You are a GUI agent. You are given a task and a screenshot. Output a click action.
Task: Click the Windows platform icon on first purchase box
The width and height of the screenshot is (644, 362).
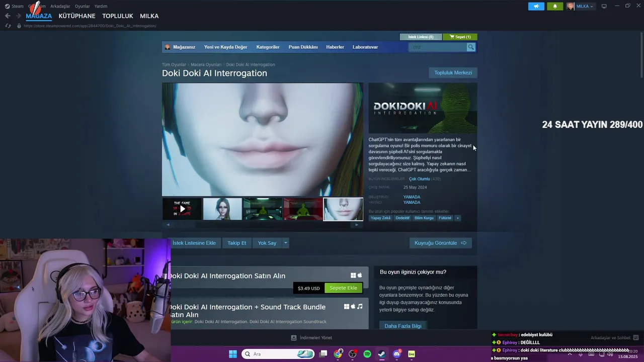pyautogui.click(x=353, y=275)
